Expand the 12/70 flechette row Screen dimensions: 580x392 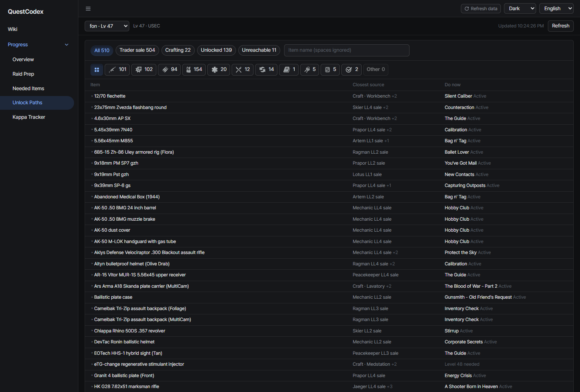pos(329,96)
